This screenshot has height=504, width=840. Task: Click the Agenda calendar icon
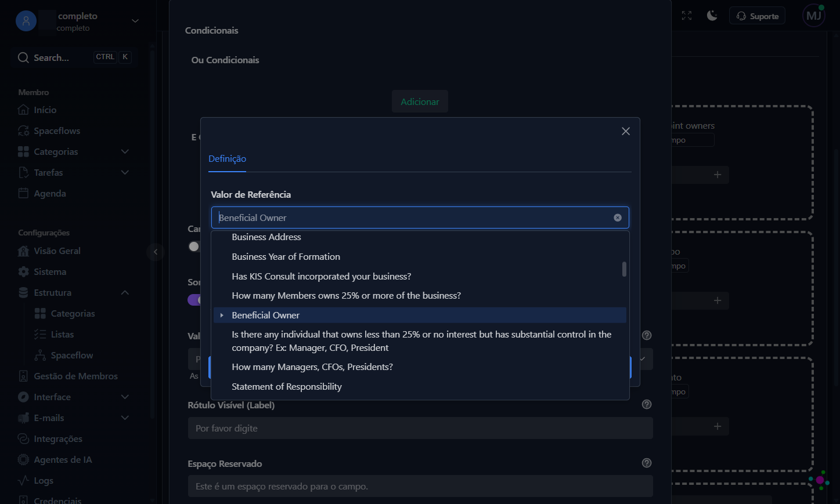pos(23,193)
